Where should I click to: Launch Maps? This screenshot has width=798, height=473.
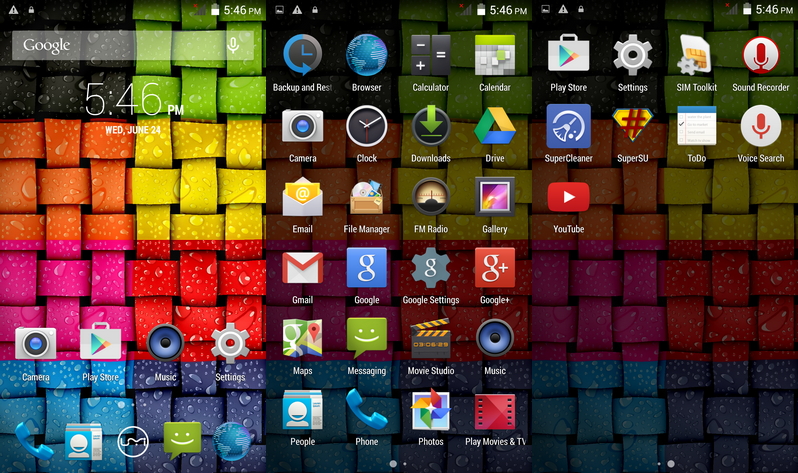coord(302,338)
